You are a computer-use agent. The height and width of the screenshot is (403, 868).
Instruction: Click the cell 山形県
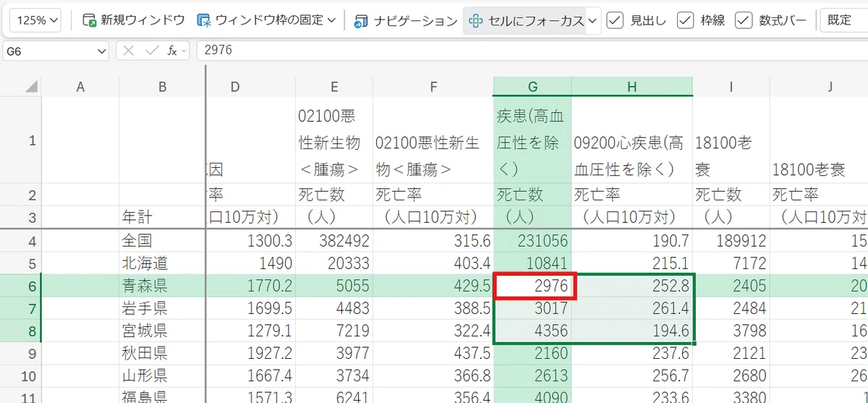(x=162, y=377)
